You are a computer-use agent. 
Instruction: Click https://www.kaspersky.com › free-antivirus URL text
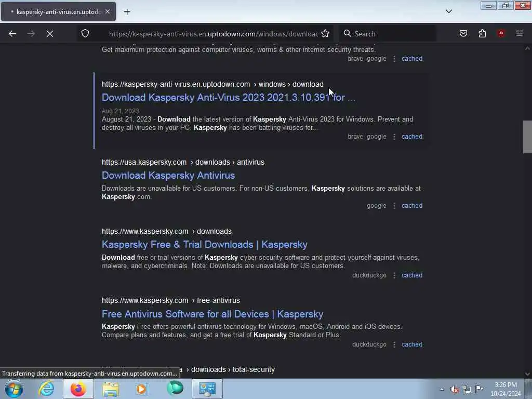tap(170, 300)
